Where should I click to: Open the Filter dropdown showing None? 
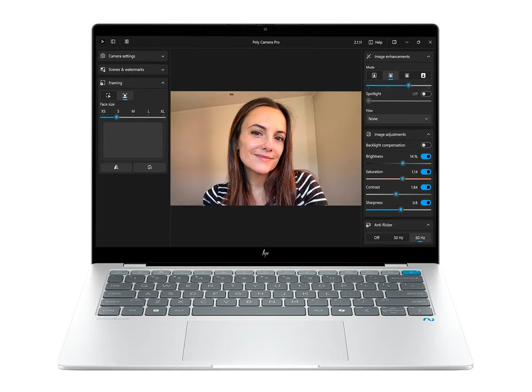398,119
